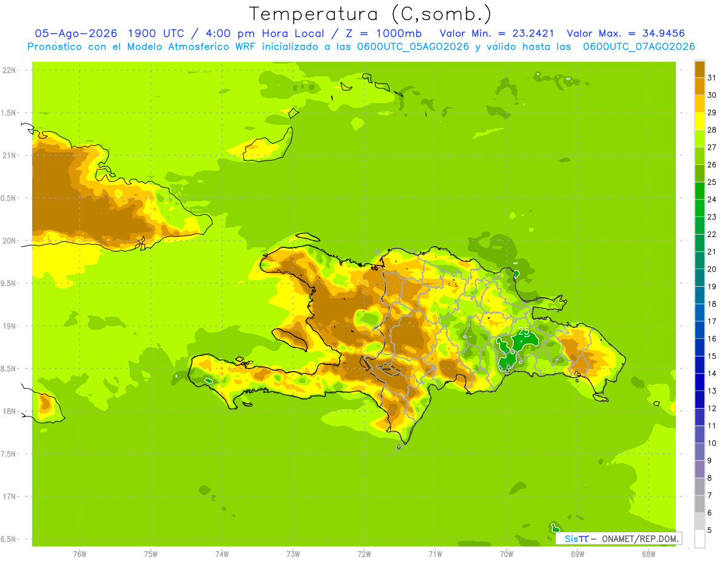Click the 73W longitude axis label
This screenshot has height=562, width=728.
point(293,554)
